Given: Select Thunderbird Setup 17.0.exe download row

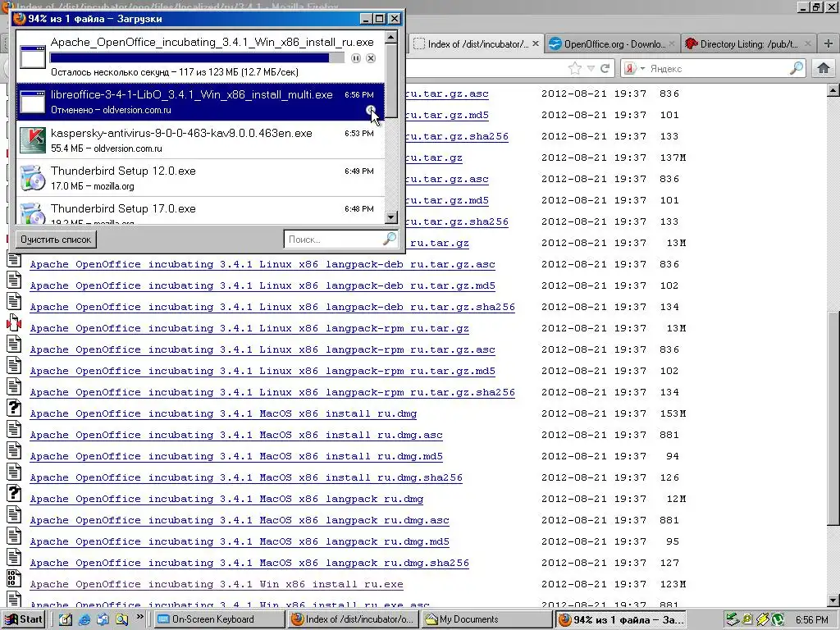Looking at the screenshot, I should click(200, 211).
